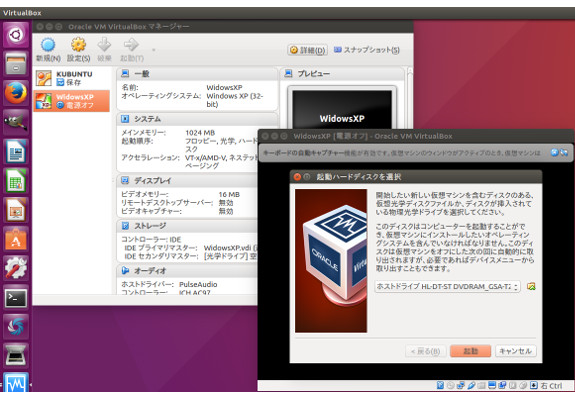Open System Settings wrench-gear launcher icon
Screen dimensions: 575x400
click(16, 268)
